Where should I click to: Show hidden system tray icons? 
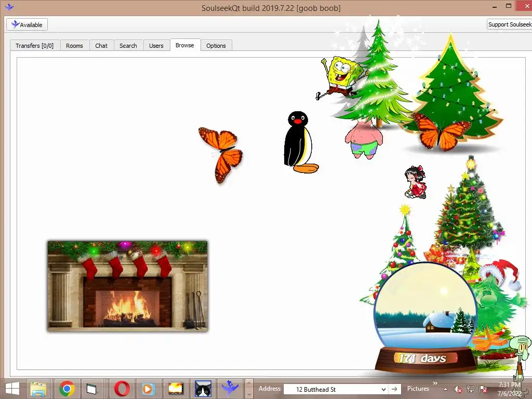pos(445,390)
